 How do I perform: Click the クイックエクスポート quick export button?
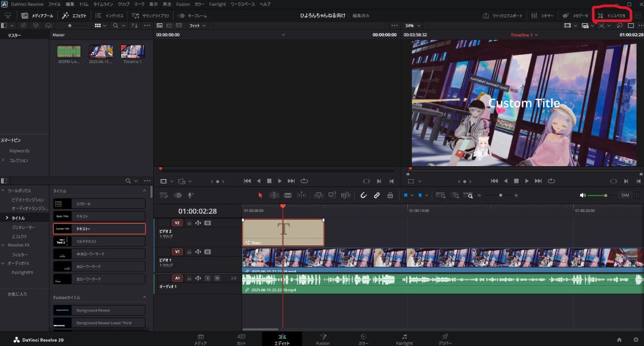(x=503, y=15)
